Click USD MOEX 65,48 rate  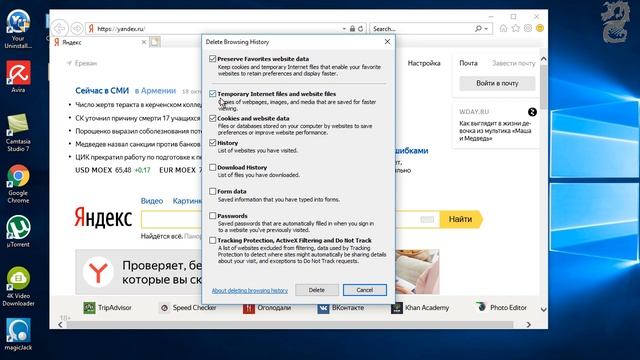[x=113, y=170]
